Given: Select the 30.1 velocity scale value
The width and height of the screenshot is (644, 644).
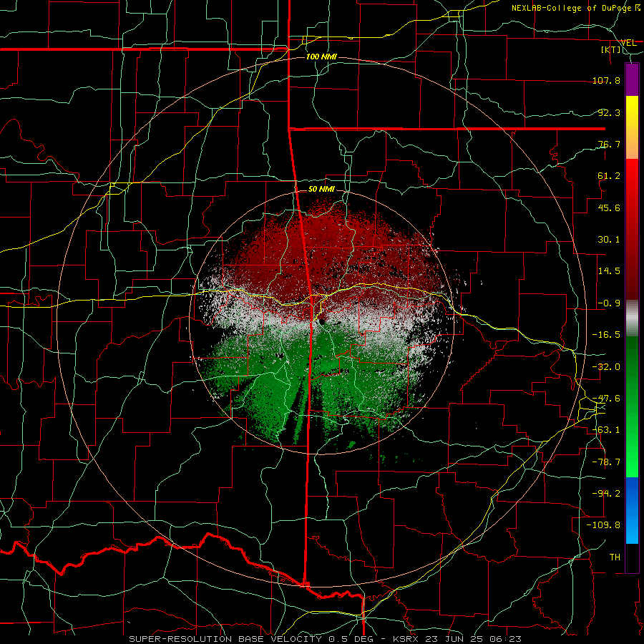Looking at the screenshot, I should tap(609, 240).
